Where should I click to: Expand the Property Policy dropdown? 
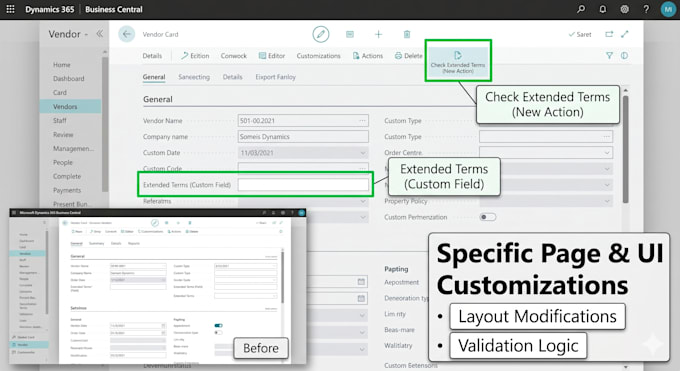point(607,201)
